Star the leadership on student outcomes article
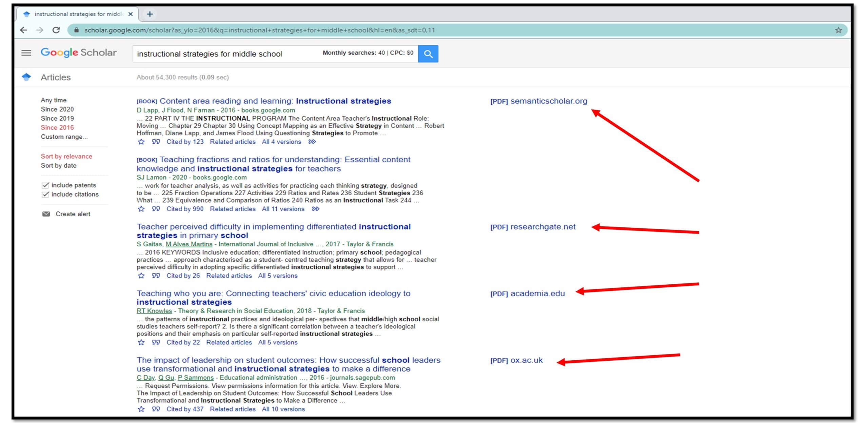The image size is (868, 423). click(141, 409)
